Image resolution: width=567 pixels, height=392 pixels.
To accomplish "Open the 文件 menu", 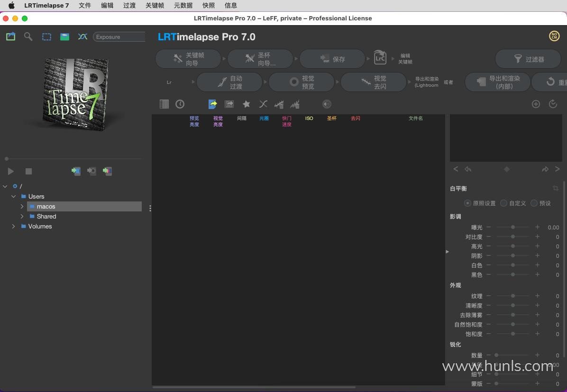I will tap(84, 5).
